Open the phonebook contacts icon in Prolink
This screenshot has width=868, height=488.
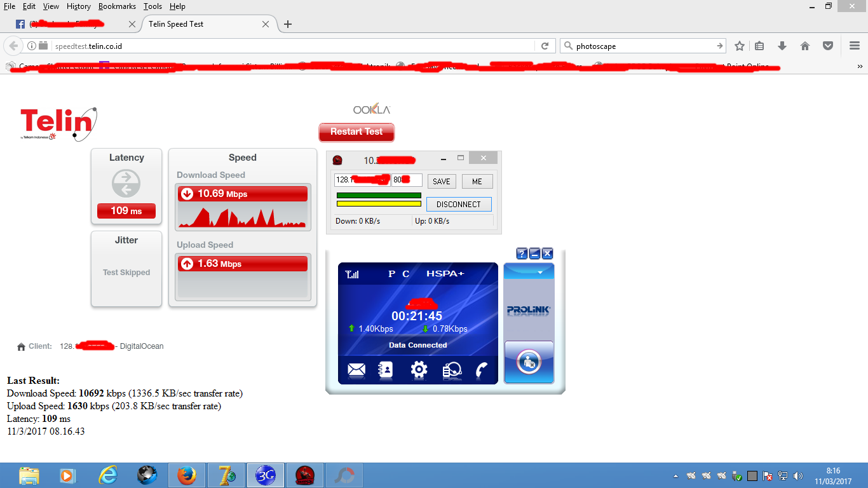[x=386, y=370]
